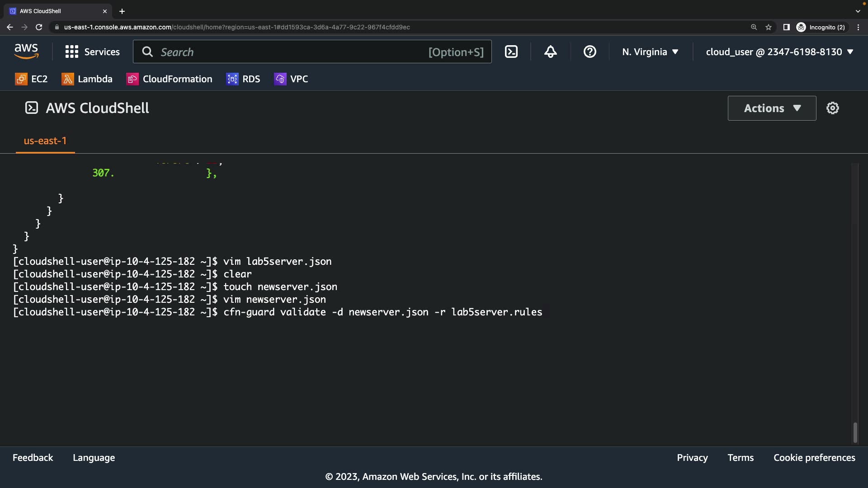Click the terminal vertical scrollbar thumb
The image size is (868, 488).
tap(855, 432)
